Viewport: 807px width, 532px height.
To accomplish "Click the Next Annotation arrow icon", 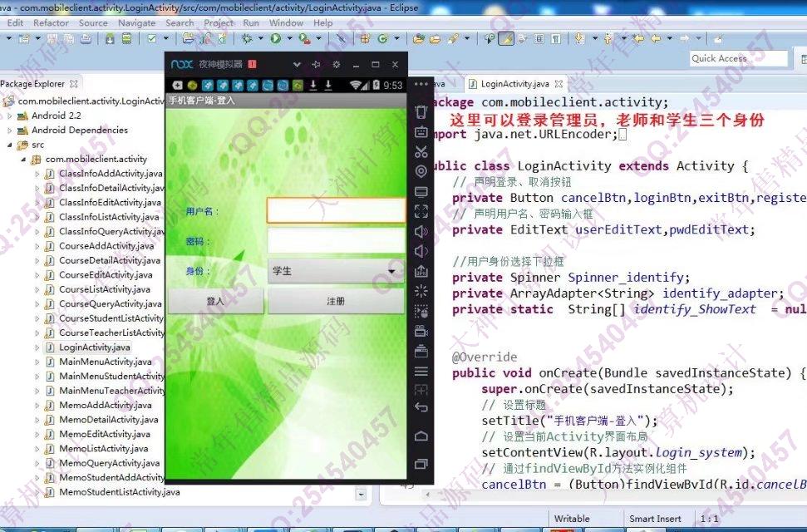I will click(580, 38).
